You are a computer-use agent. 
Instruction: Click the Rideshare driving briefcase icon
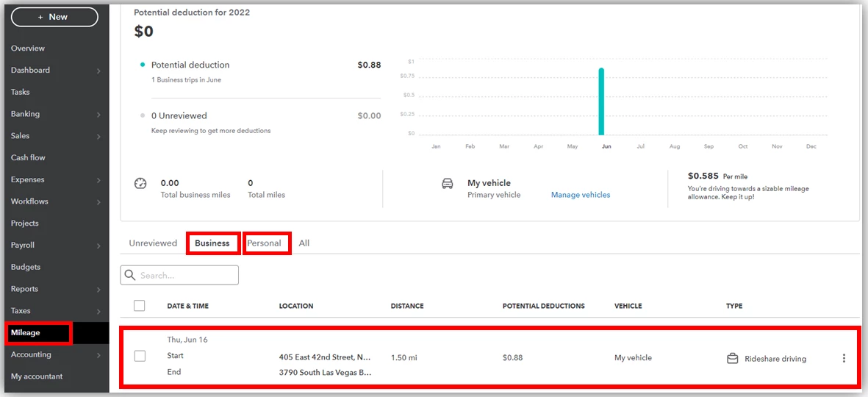tap(732, 358)
